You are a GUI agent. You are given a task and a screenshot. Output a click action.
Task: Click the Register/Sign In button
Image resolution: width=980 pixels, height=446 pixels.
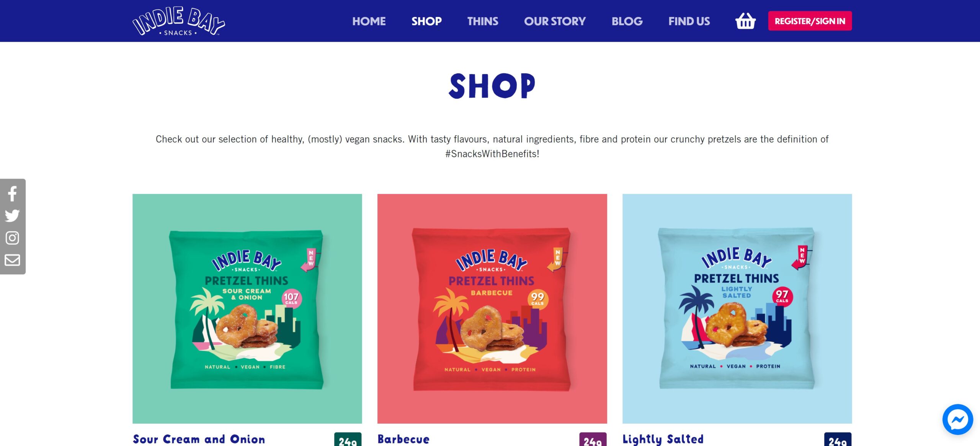click(x=810, y=21)
